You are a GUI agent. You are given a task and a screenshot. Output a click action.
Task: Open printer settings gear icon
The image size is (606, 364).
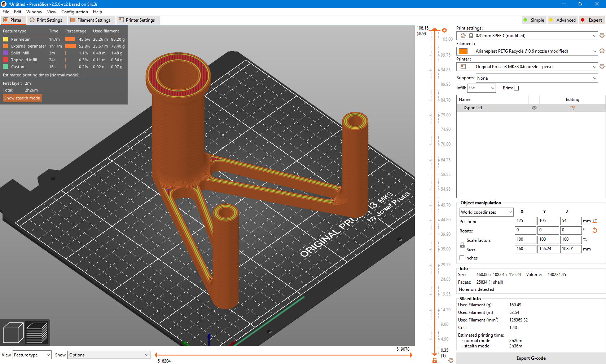[x=602, y=66]
